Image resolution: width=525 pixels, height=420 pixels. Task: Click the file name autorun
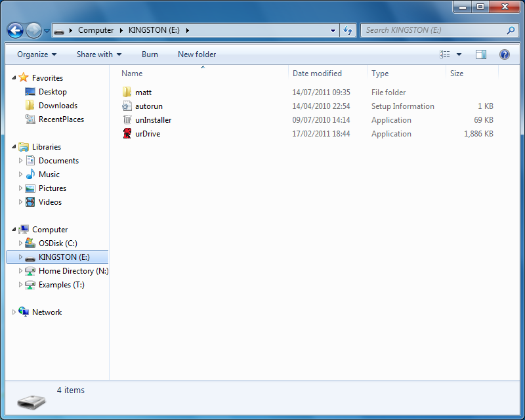point(149,106)
